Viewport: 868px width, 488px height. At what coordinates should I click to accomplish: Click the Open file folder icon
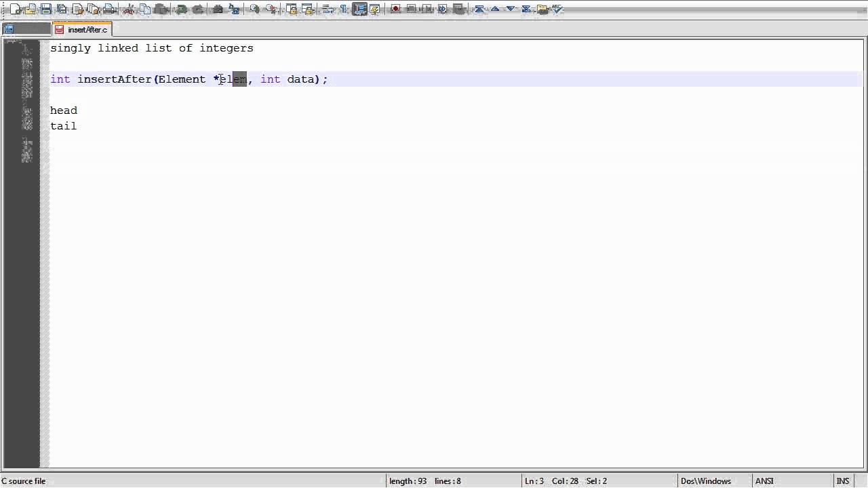[30, 9]
